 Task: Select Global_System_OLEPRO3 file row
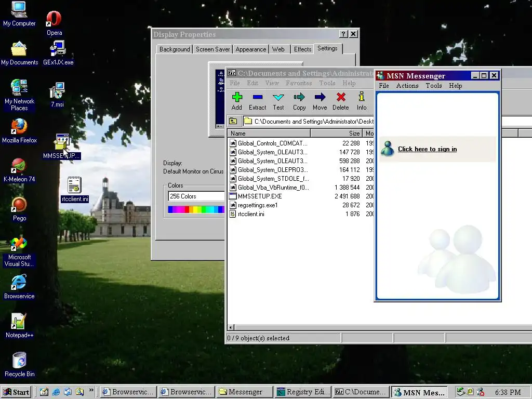pos(273,170)
